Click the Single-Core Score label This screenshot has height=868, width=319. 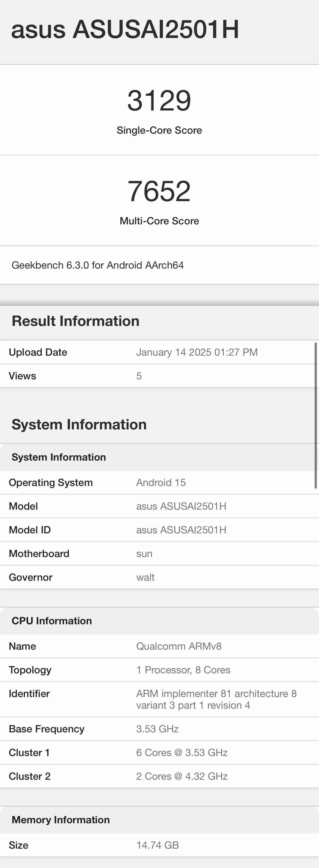tap(159, 130)
